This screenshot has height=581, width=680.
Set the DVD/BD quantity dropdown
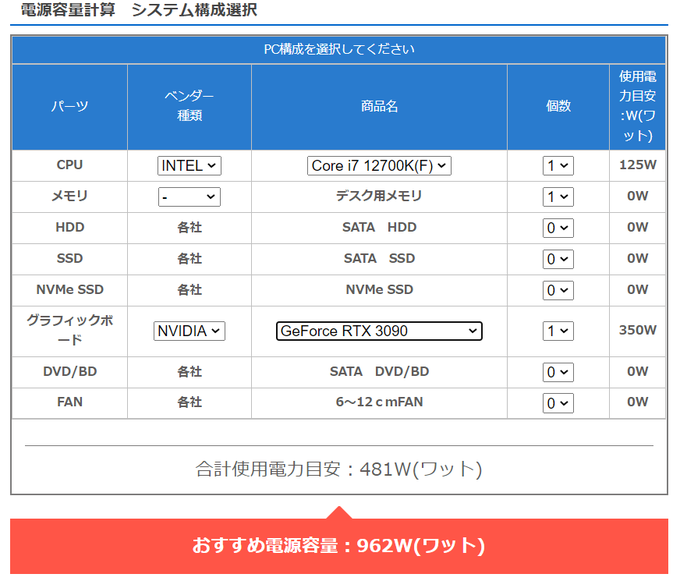pyautogui.click(x=558, y=372)
